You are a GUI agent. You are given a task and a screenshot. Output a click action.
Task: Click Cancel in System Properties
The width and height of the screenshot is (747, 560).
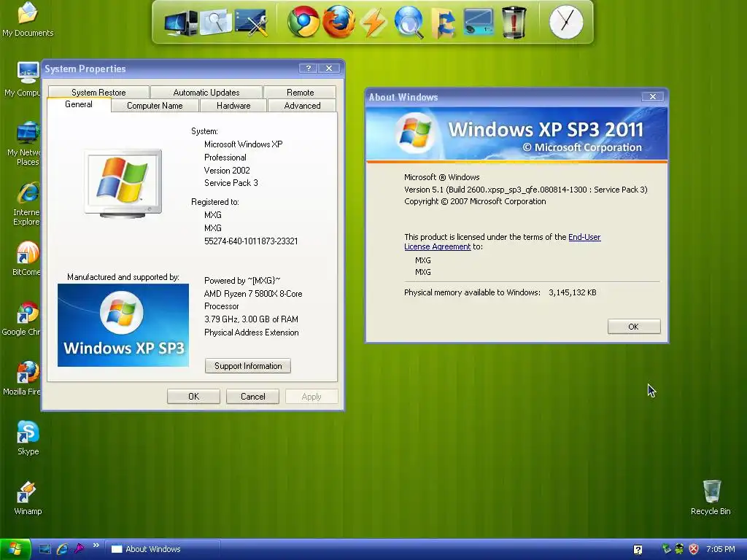click(252, 396)
